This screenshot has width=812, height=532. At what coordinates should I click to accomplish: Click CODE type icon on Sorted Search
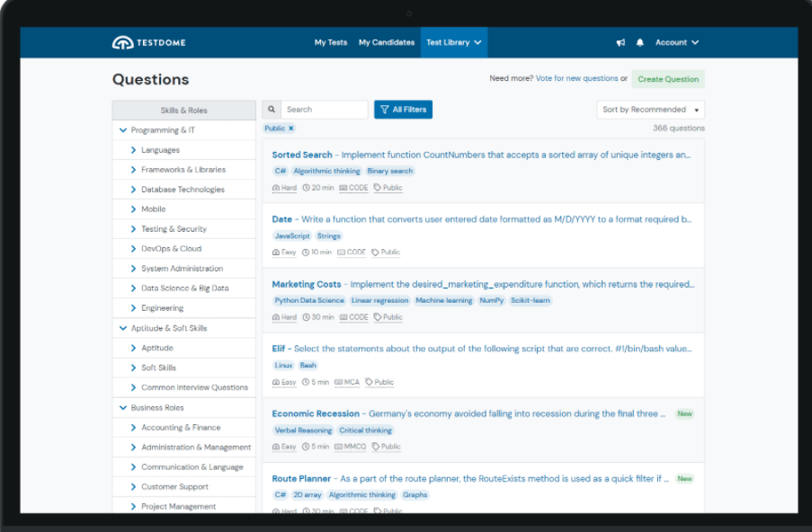(x=343, y=188)
